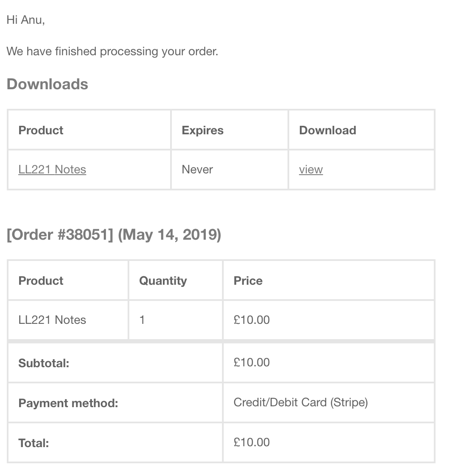Viewport: 467px width, 476px height.
Task: Click the Download column header
Action: [327, 130]
